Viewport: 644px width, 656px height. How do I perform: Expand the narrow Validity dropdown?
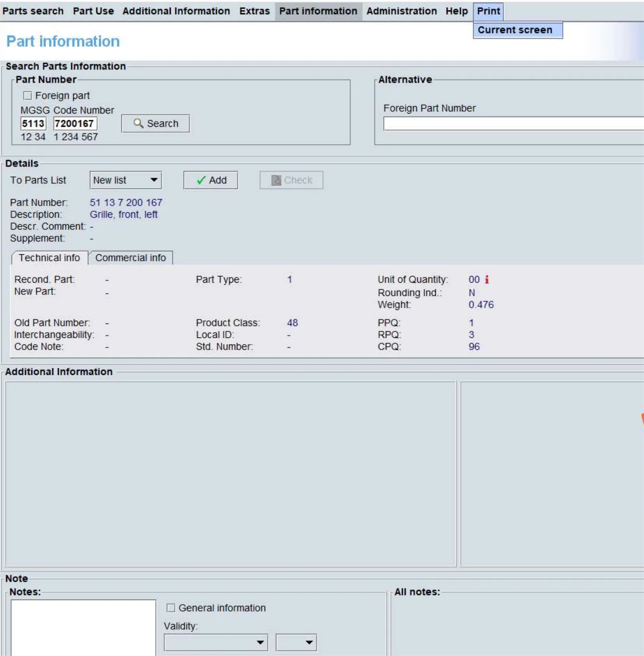tap(296, 642)
